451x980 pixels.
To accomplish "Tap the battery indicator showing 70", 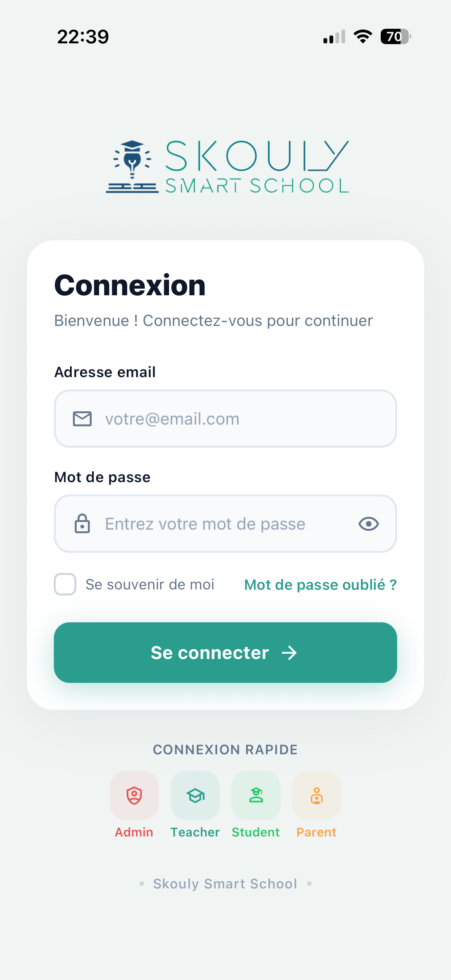I will [395, 37].
